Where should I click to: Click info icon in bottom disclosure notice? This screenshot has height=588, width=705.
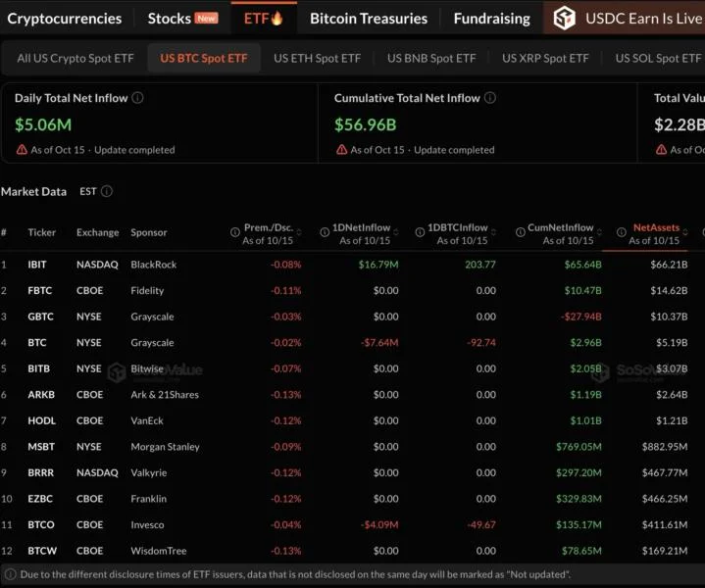pyautogui.click(x=11, y=574)
